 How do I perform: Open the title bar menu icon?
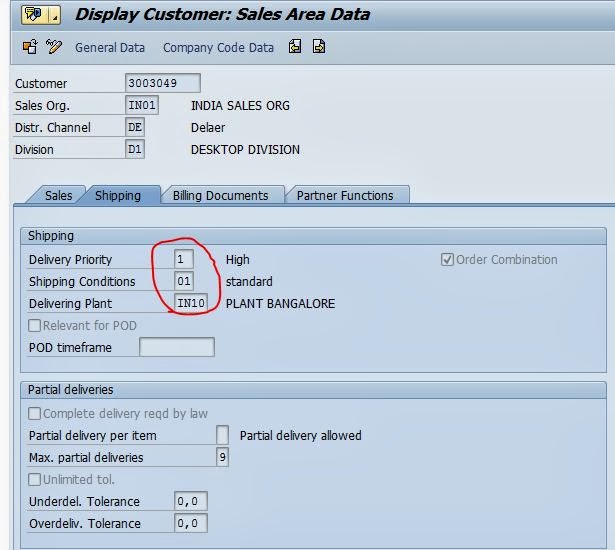pos(41,15)
